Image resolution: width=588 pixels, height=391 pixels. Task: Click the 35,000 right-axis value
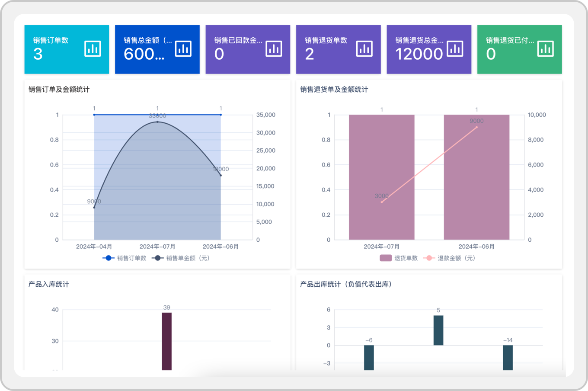point(266,115)
